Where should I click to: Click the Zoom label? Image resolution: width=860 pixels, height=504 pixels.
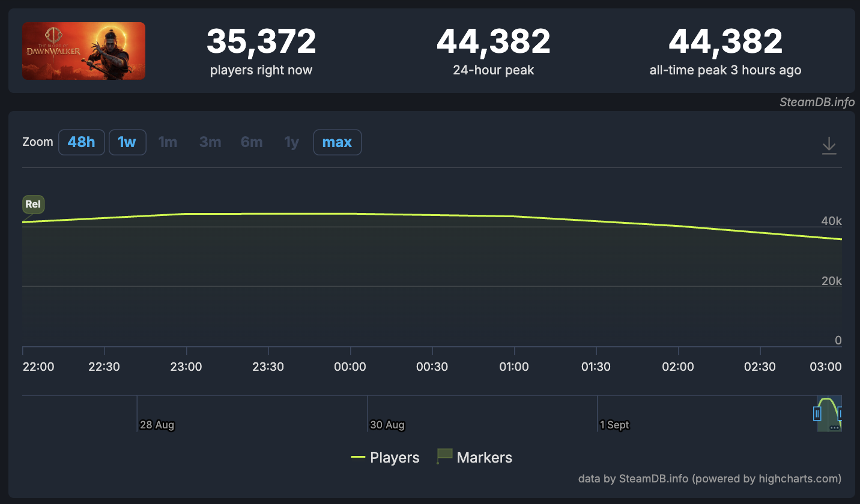38,142
